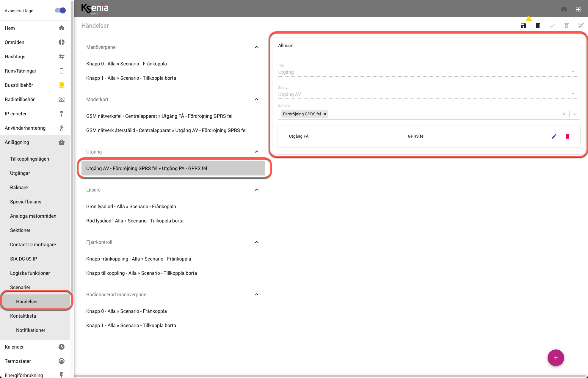Click the black trash icon in toolbar
The image size is (588, 378).
537,26
